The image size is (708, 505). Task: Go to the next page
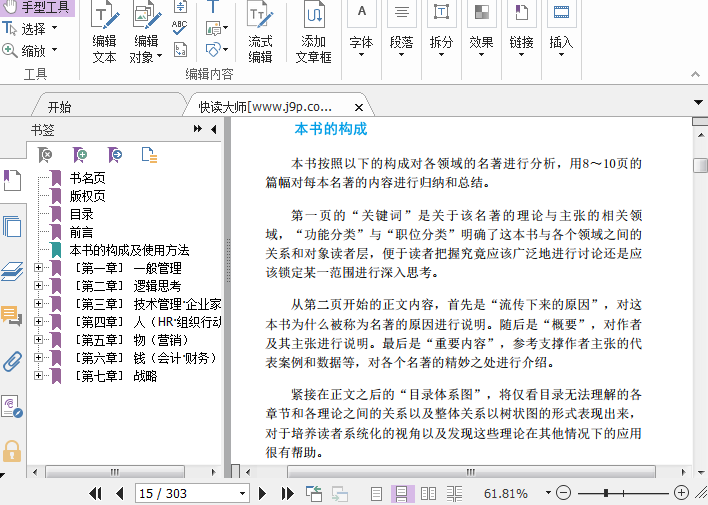point(262,493)
